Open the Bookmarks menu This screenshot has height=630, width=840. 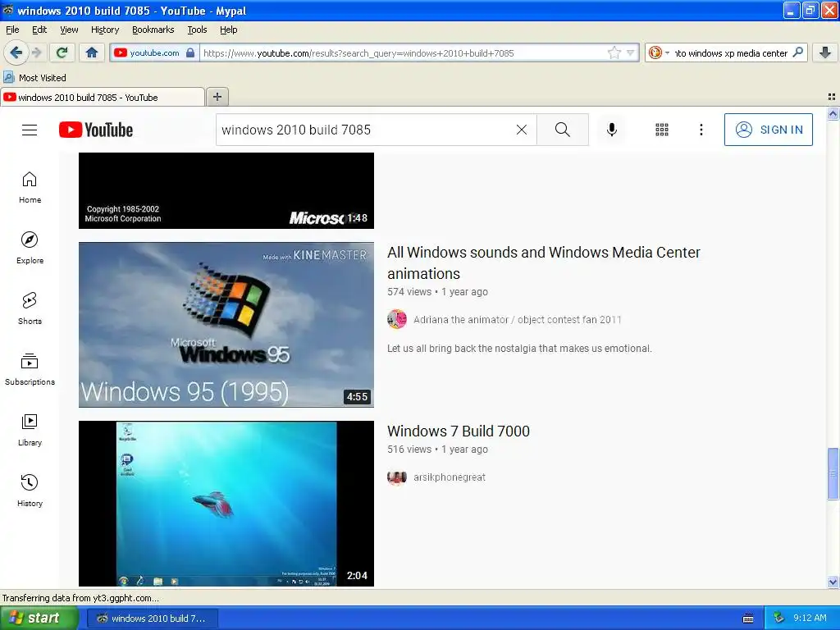(153, 30)
